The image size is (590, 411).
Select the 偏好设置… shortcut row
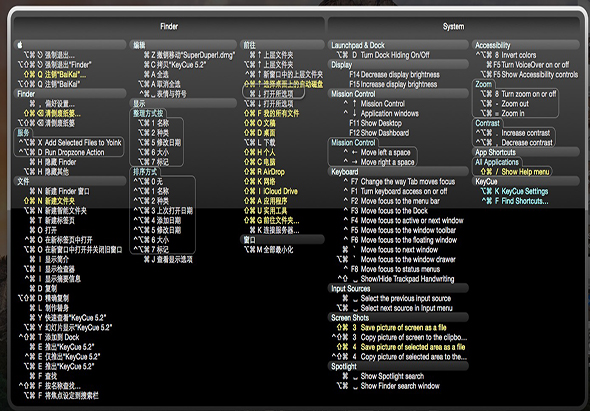coord(52,104)
